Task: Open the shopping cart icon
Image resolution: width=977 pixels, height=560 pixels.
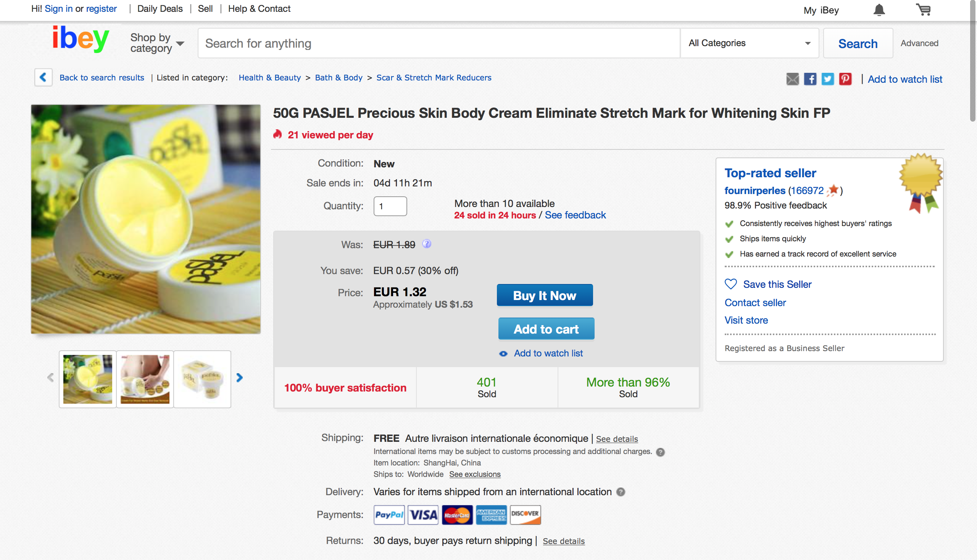Action: tap(923, 10)
